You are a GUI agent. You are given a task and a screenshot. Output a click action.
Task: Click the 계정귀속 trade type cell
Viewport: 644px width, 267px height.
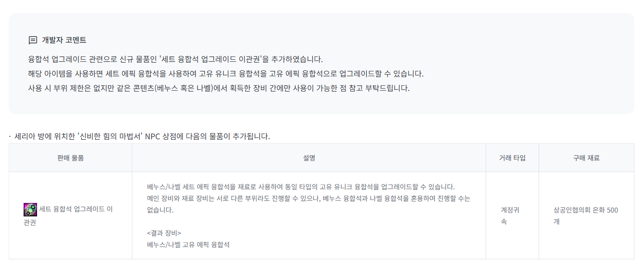click(510, 215)
